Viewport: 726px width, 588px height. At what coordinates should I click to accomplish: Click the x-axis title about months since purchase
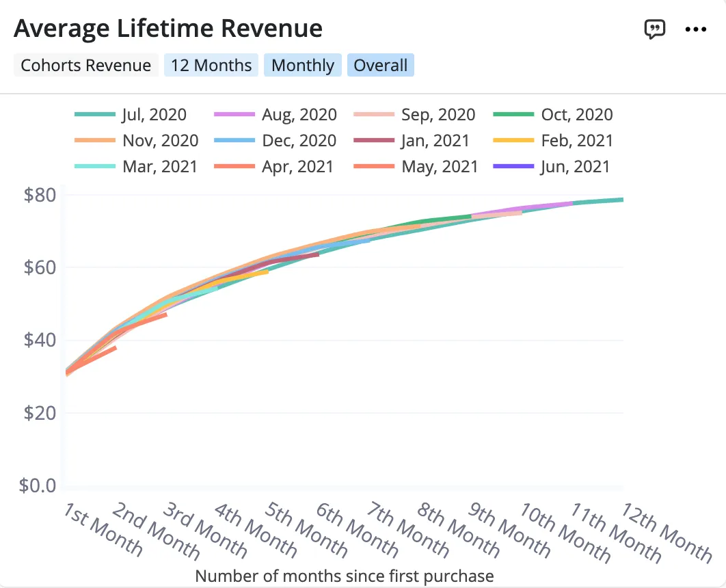coord(345,576)
